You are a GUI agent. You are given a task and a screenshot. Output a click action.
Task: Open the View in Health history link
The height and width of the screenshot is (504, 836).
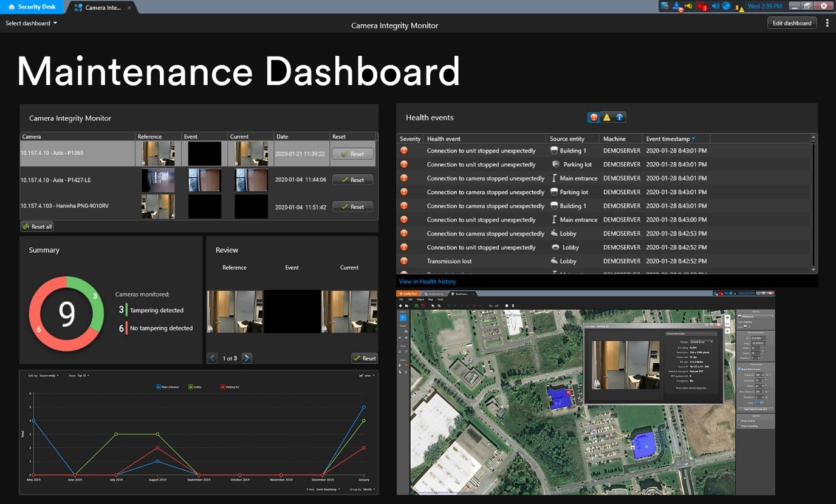pyautogui.click(x=427, y=281)
